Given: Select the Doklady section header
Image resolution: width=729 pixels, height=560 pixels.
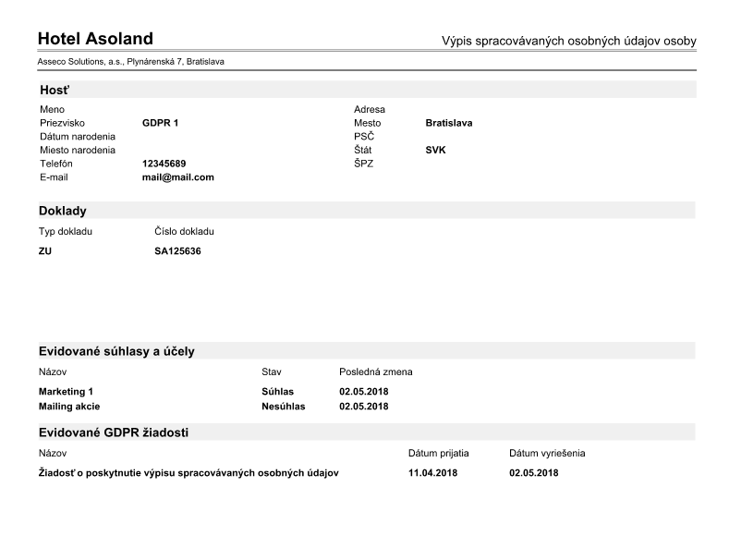Looking at the screenshot, I should [x=62, y=211].
